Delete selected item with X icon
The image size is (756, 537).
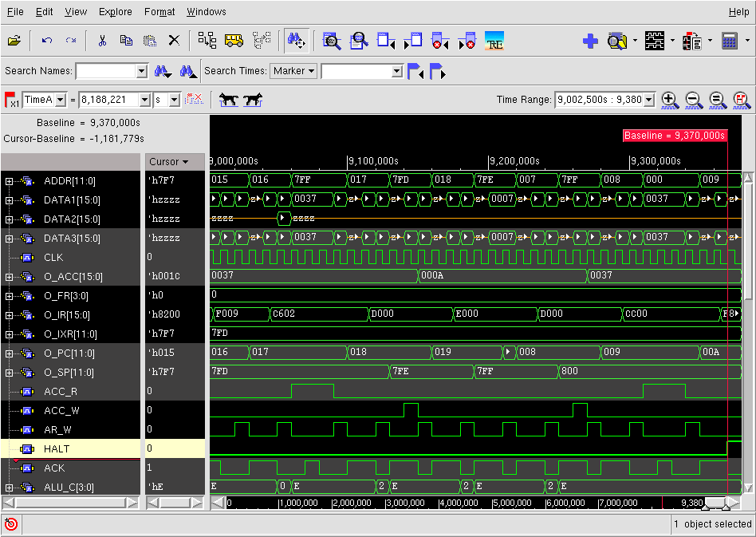(174, 41)
